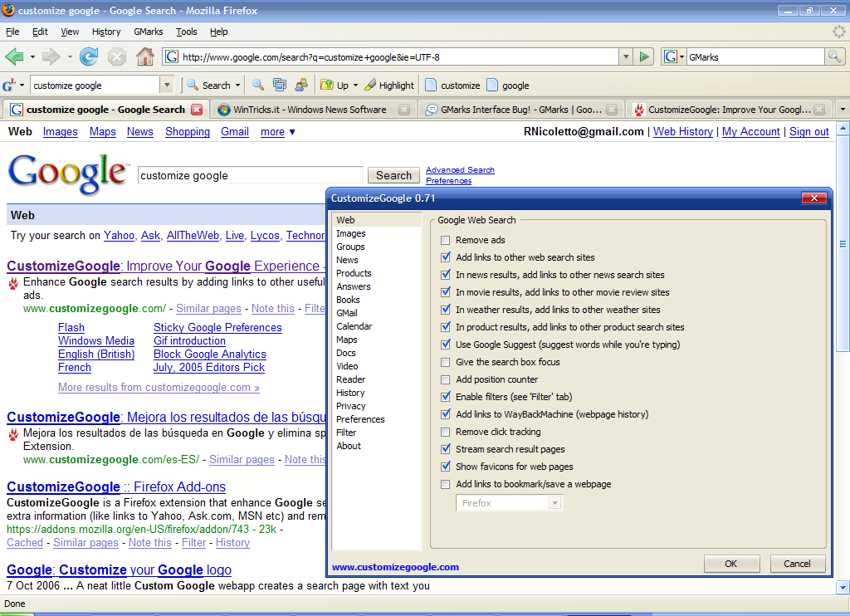Select Privacy in CustomizeGoogle category list
This screenshot has width=850, height=616.
pyautogui.click(x=376, y=406)
